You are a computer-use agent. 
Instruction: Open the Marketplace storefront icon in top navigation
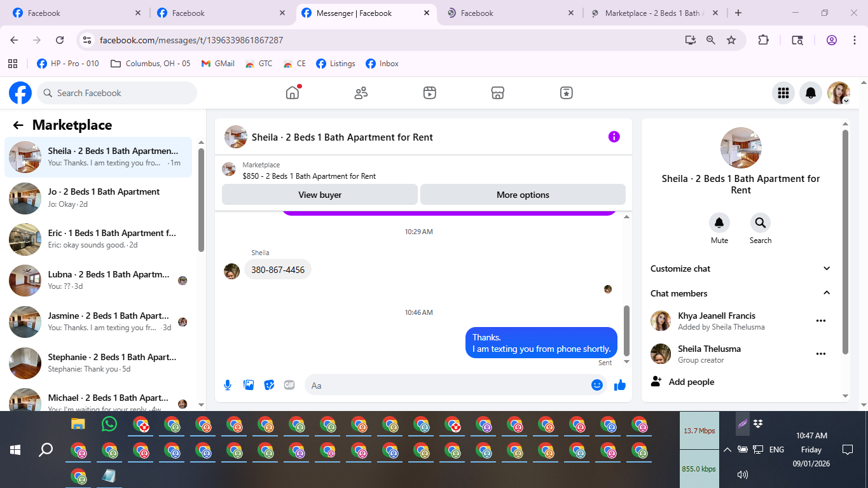point(498,93)
